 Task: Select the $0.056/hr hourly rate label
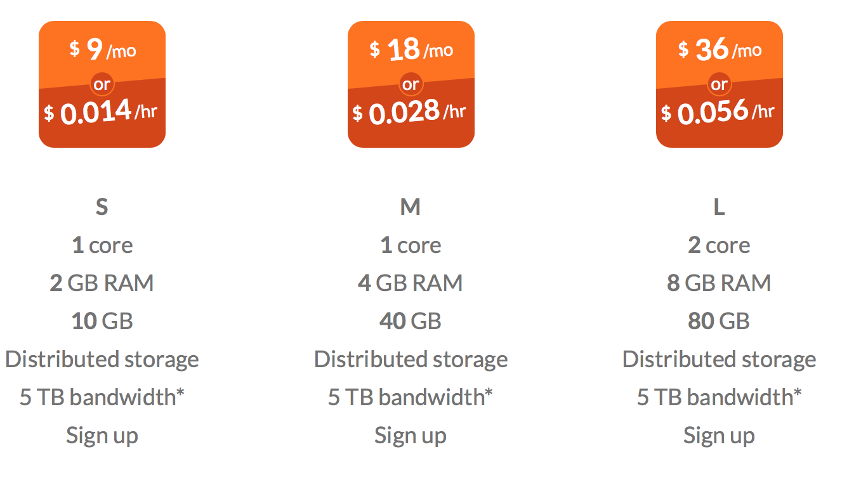pos(719,112)
